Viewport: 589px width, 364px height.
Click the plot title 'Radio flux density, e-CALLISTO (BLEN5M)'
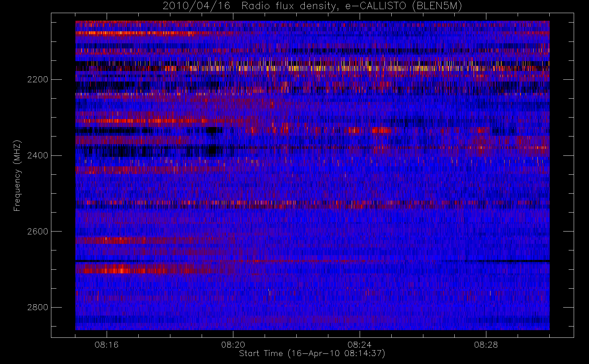coord(352,6)
